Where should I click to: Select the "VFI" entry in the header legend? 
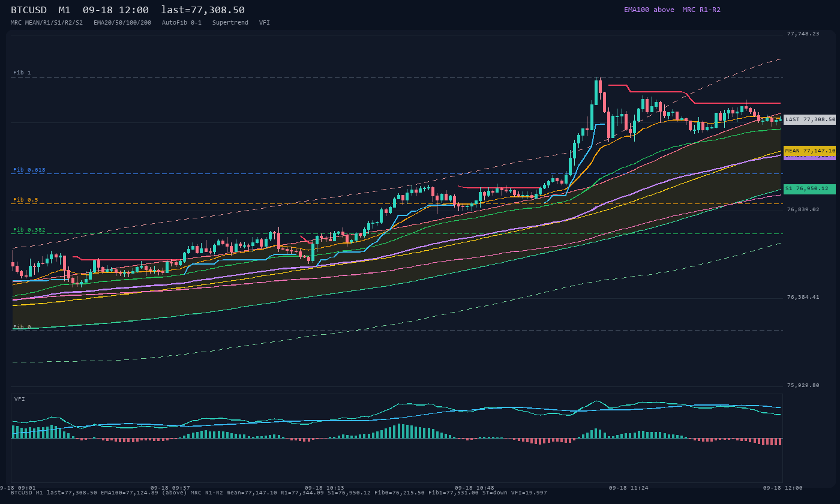click(x=265, y=22)
